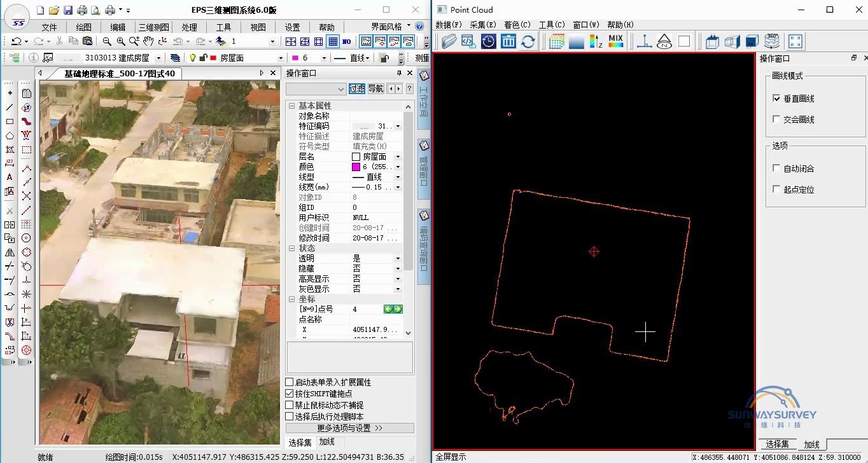Click the clock history icon in Point Cloud

[488, 41]
